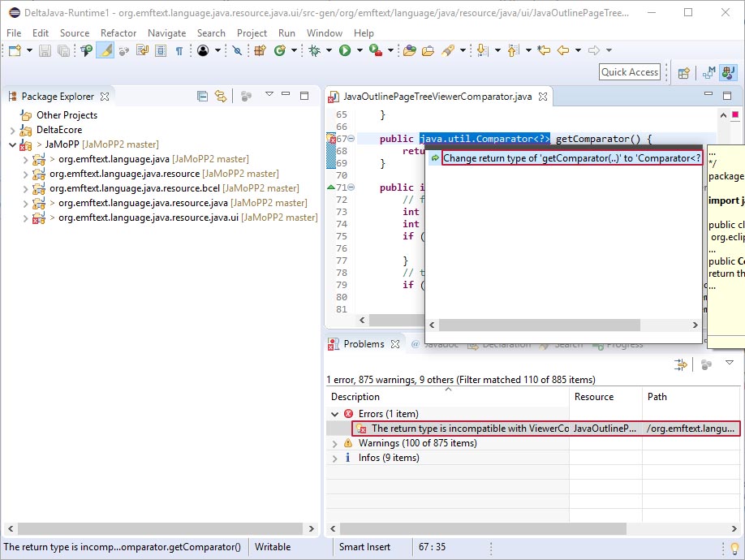Expand the DeltaEcore project node
The width and height of the screenshot is (745, 560).
[x=13, y=130]
